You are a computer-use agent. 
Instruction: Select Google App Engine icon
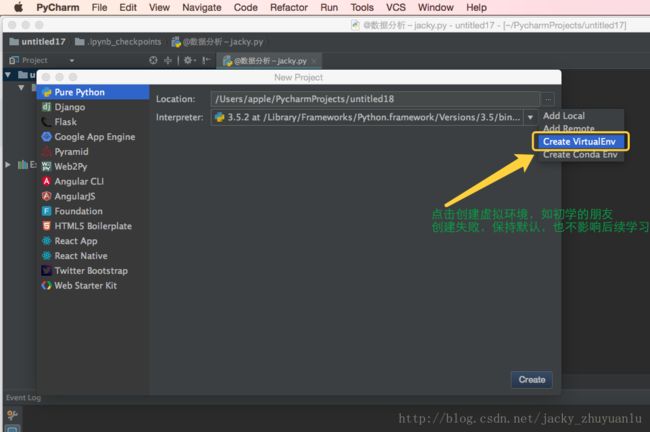(x=46, y=136)
